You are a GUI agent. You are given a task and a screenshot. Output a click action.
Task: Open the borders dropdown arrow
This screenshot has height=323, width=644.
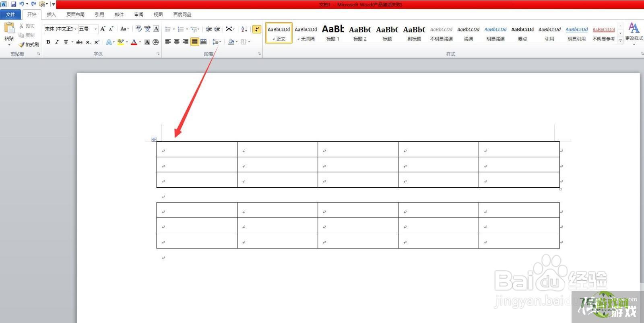[249, 42]
